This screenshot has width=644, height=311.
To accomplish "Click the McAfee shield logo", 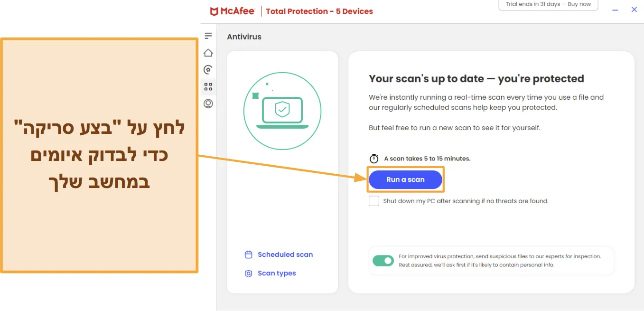I will 215,11.
